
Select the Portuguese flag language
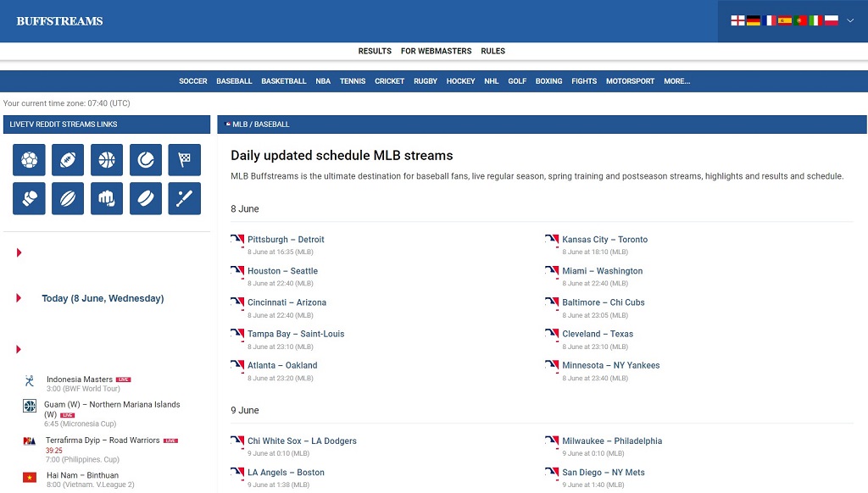pos(800,20)
